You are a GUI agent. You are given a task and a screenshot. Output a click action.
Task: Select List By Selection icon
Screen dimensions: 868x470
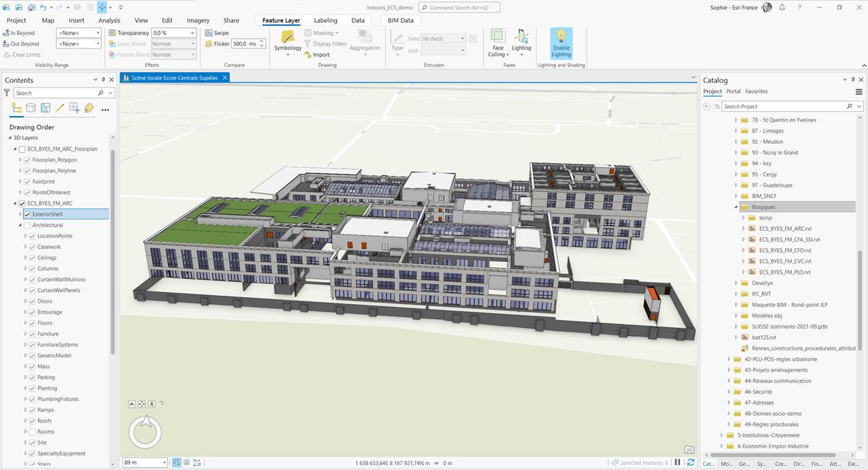click(45, 108)
